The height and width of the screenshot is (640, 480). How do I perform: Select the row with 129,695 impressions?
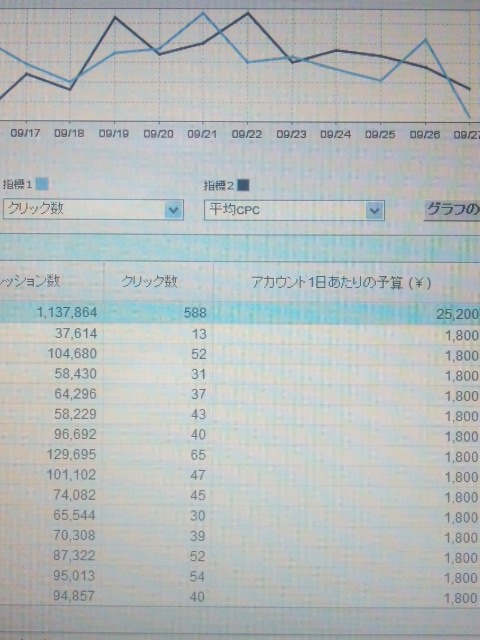point(240,455)
